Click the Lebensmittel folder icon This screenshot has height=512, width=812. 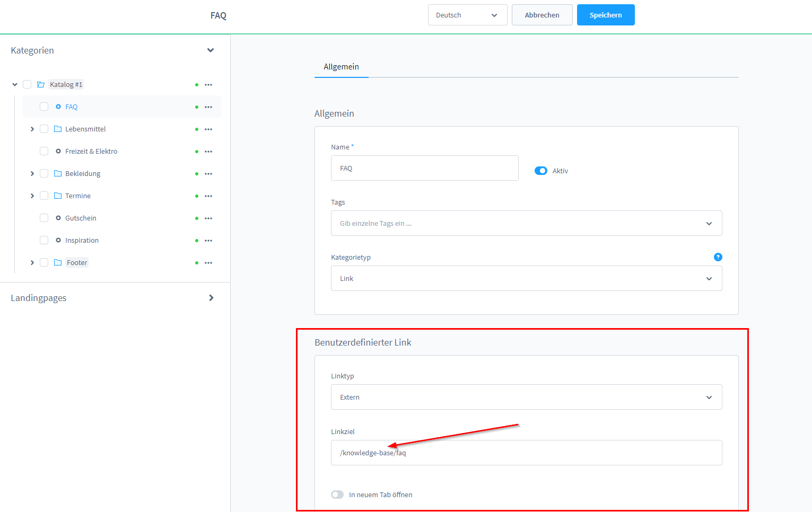(58, 129)
